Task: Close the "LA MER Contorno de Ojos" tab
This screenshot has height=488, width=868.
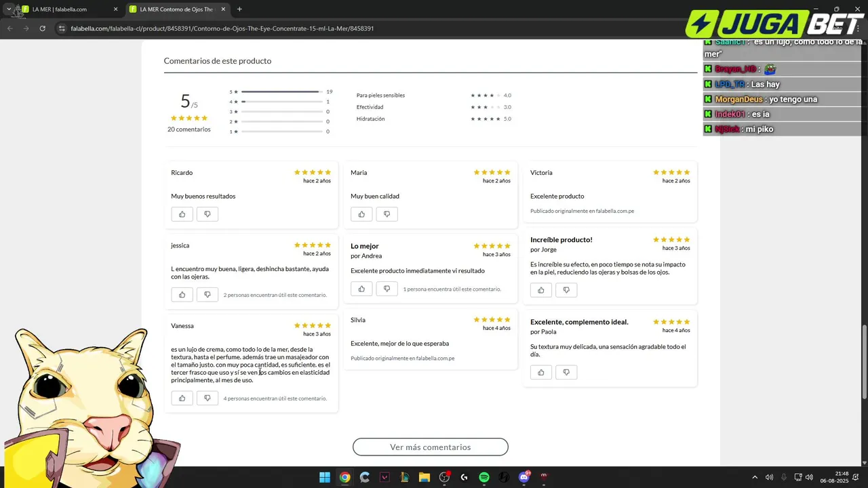Action: click(x=223, y=9)
